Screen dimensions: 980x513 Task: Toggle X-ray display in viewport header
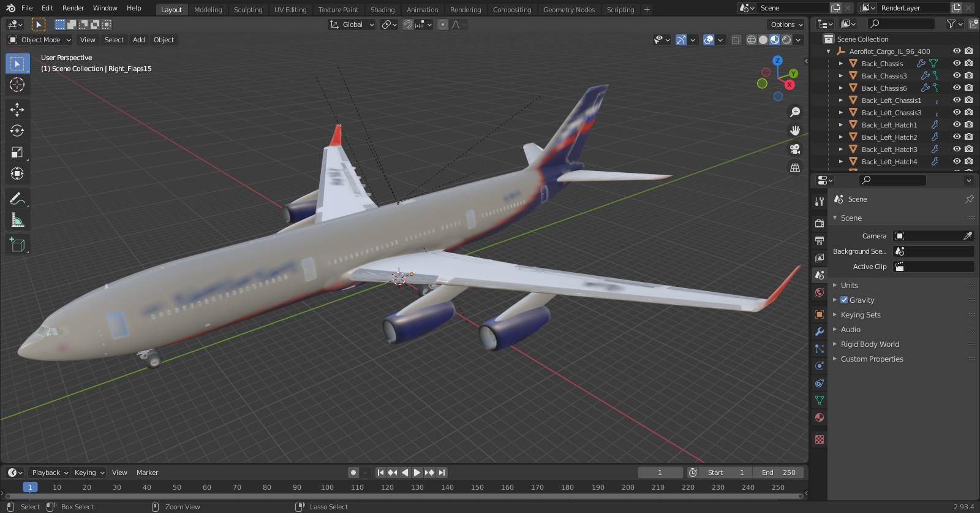click(x=736, y=40)
